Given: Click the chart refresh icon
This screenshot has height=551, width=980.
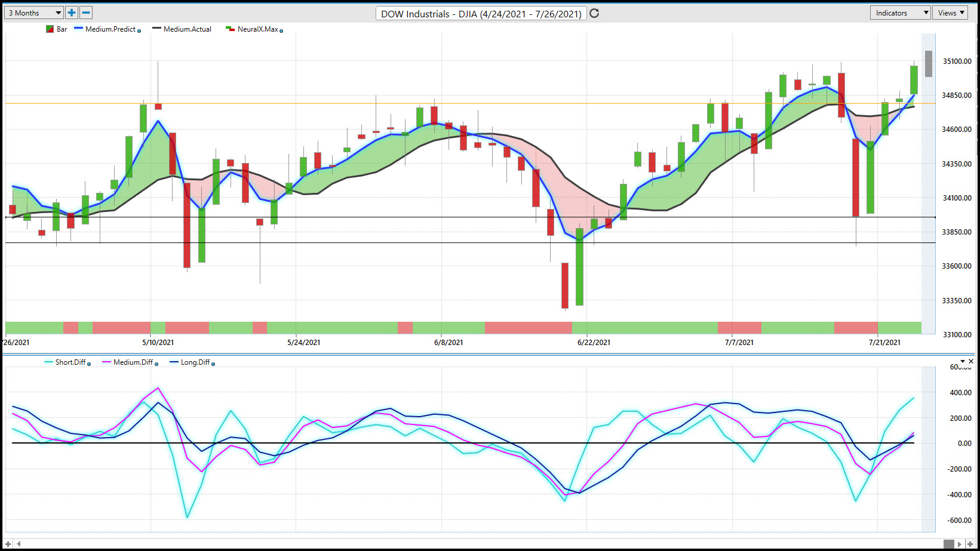Looking at the screenshot, I should [594, 13].
